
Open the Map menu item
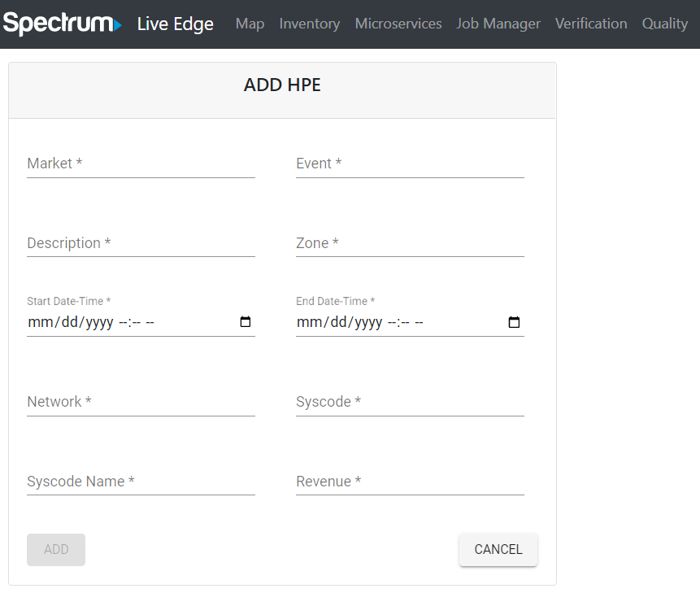pyautogui.click(x=250, y=24)
